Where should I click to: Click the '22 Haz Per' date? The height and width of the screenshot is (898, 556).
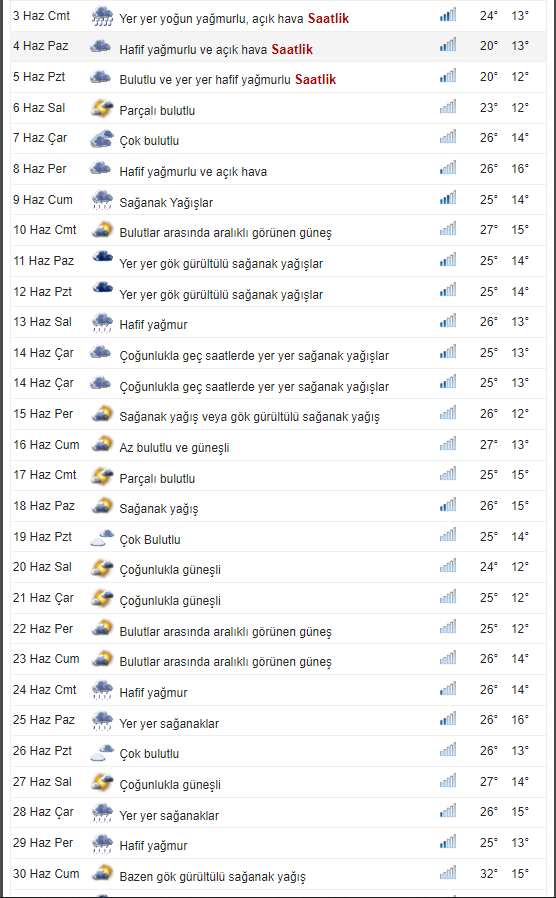point(43,628)
